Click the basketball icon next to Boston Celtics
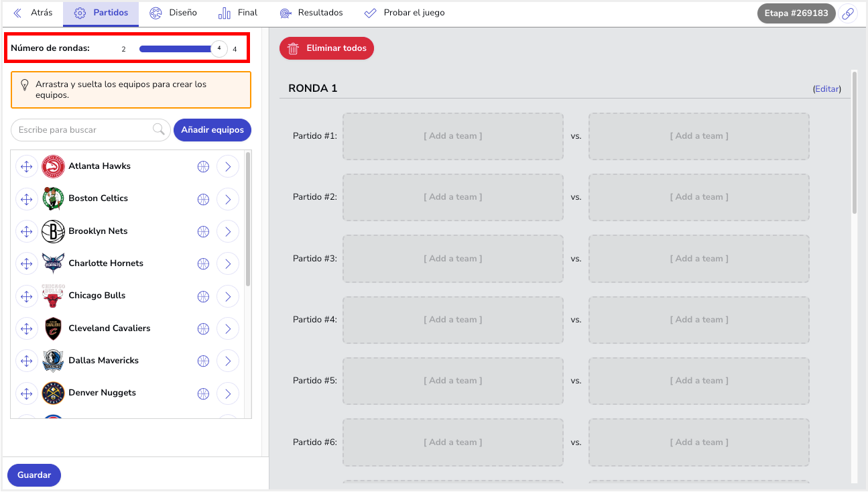868x492 pixels. (x=204, y=199)
